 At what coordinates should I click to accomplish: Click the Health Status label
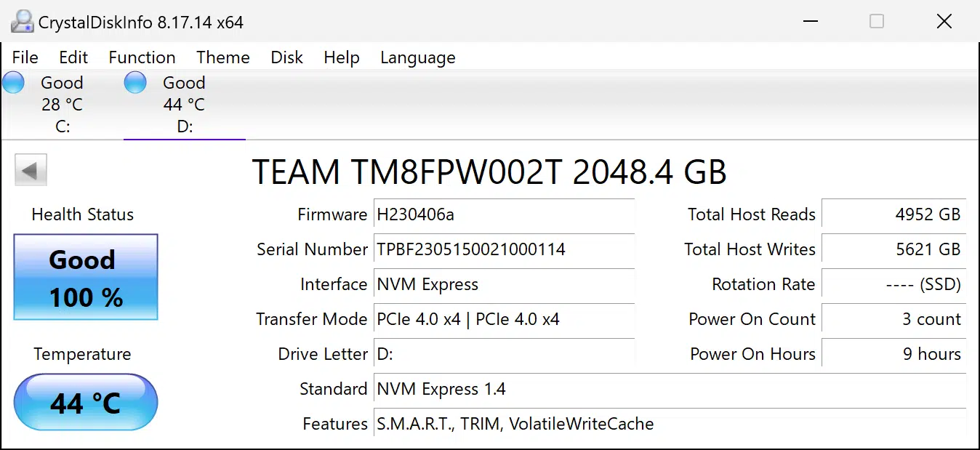pos(83,214)
